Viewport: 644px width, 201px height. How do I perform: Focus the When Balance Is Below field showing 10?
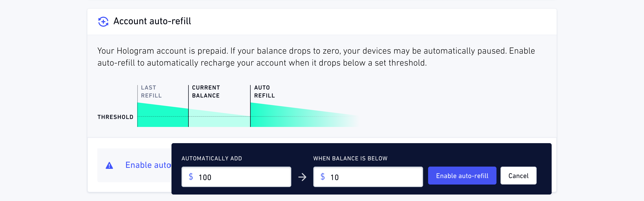(368, 177)
